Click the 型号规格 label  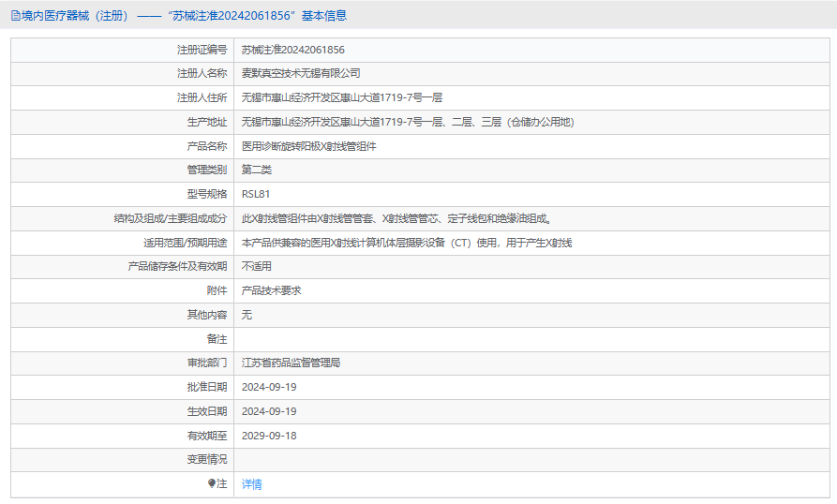[207, 194]
